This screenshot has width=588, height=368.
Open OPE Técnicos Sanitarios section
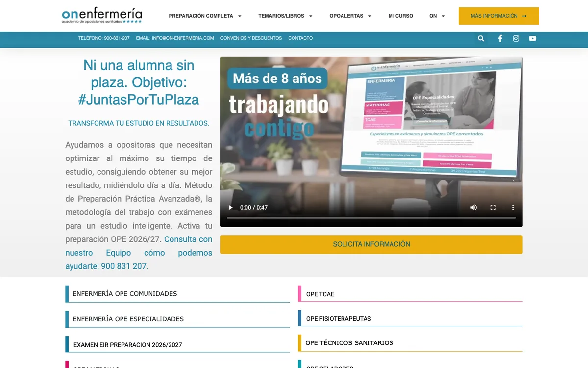[x=410, y=343]
